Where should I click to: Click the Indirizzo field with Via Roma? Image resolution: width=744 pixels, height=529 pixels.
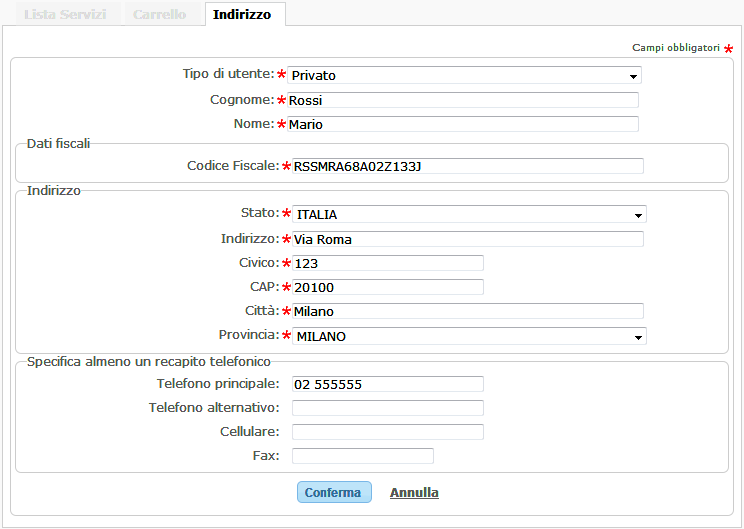(468, 239)
